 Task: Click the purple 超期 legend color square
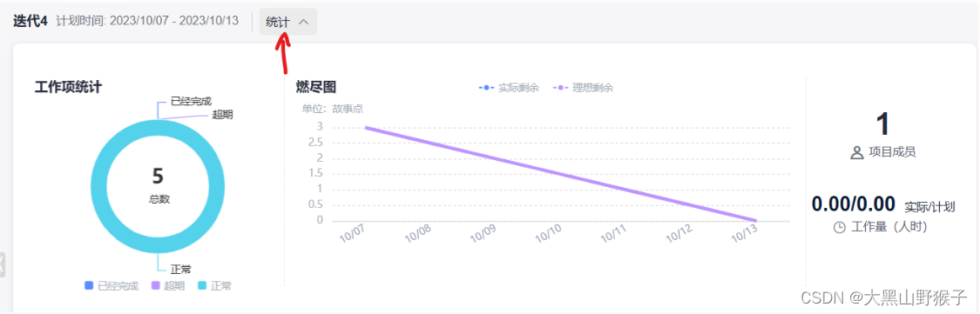[156, 286]
